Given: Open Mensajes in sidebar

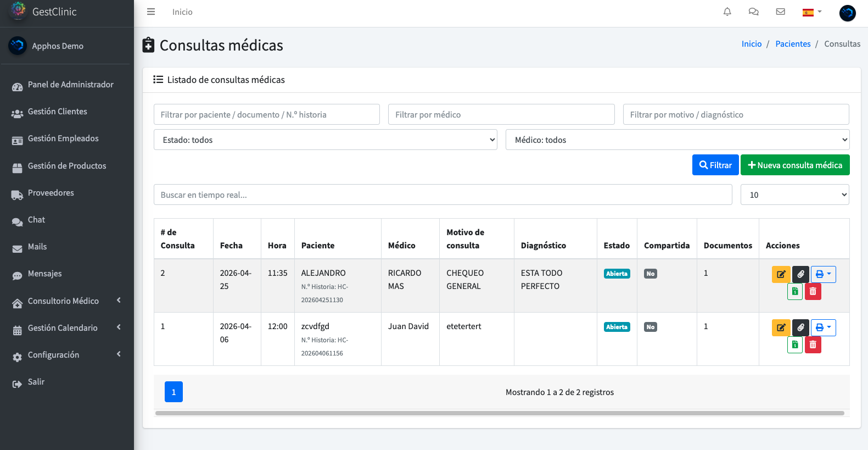Looking at the screenshot, I should click(66, 274).
